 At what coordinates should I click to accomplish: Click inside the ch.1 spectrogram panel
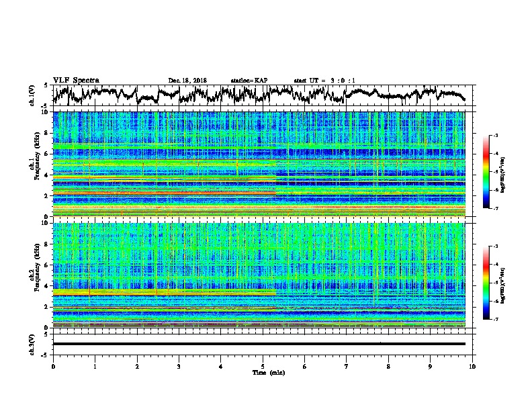[259, 164]
